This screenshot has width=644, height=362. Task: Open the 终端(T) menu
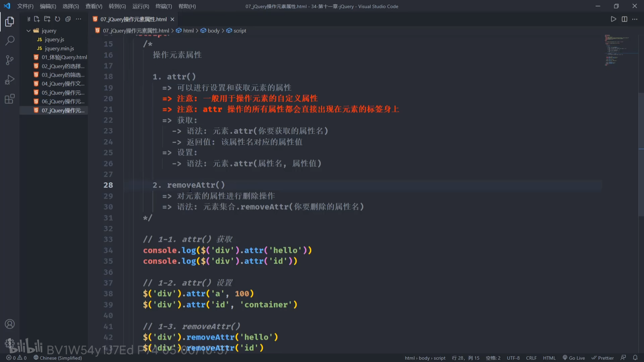pyautogui.click(x=164, y=6)
